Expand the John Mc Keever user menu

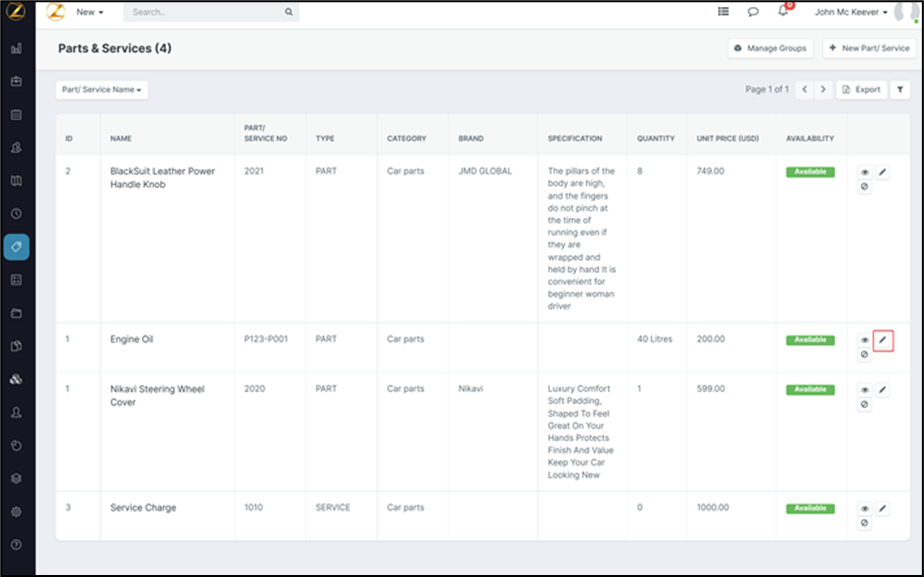851,12
